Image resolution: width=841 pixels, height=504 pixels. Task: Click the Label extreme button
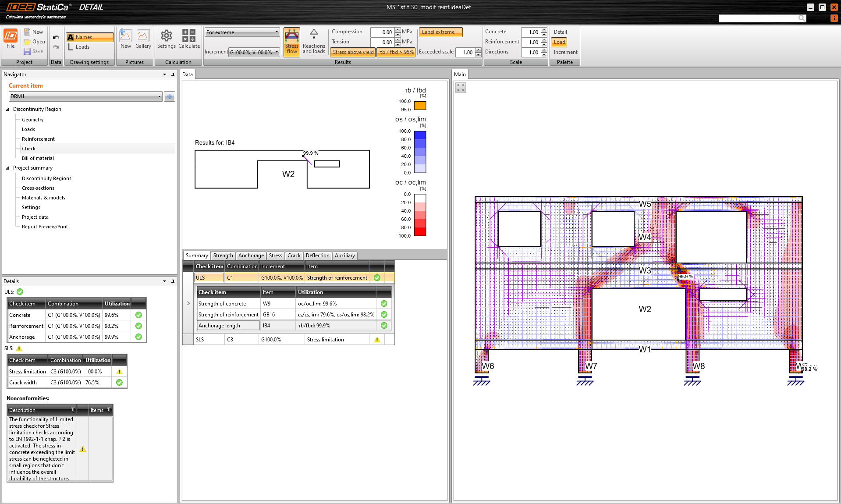click(440, 32)
